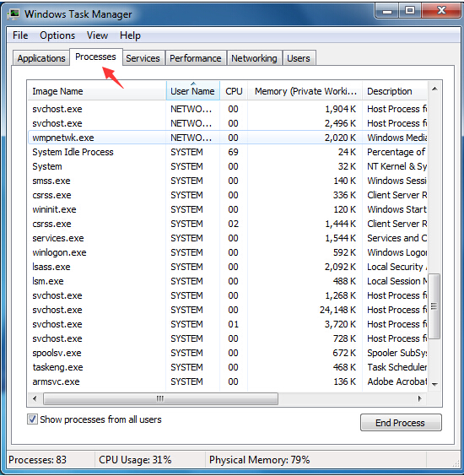Viewport: 464px width, 476px height.
Task: Select svchost.exe using 728 K memory
Action: coord(228,338)
